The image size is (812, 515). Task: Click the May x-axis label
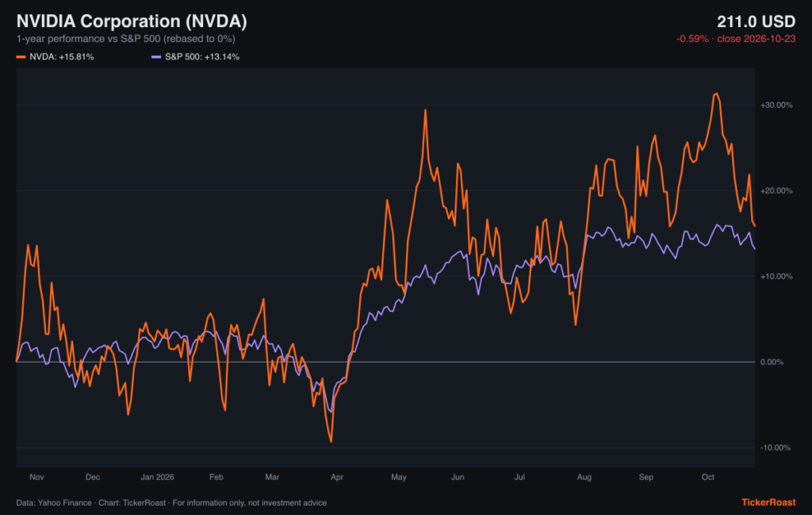pyautogui.click(x=399, y=477)
